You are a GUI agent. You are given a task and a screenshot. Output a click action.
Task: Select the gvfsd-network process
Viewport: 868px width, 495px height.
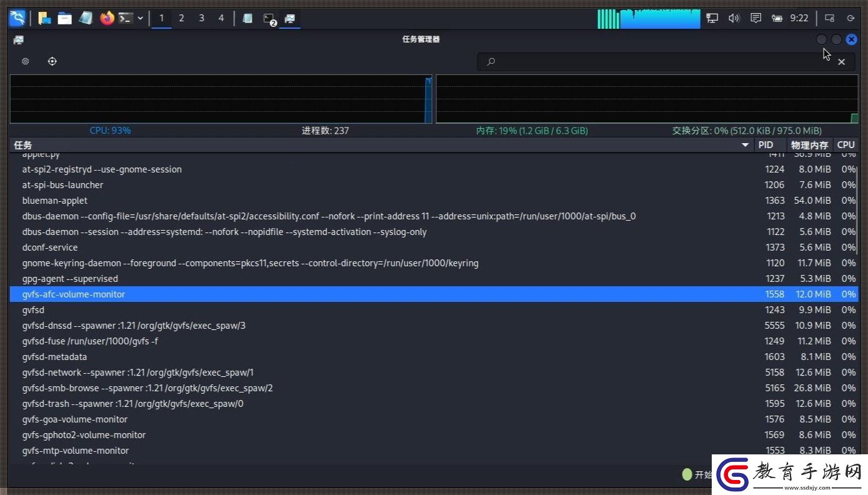434,372
